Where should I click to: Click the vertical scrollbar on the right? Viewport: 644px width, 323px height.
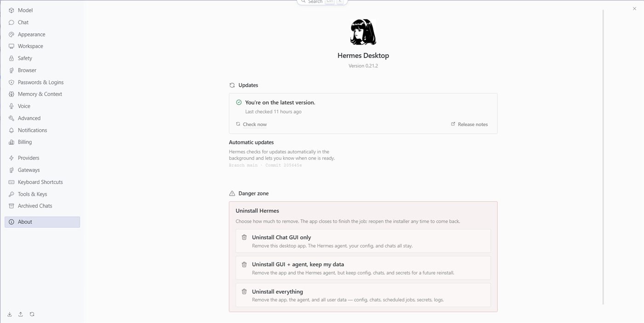tap(603, 156)
